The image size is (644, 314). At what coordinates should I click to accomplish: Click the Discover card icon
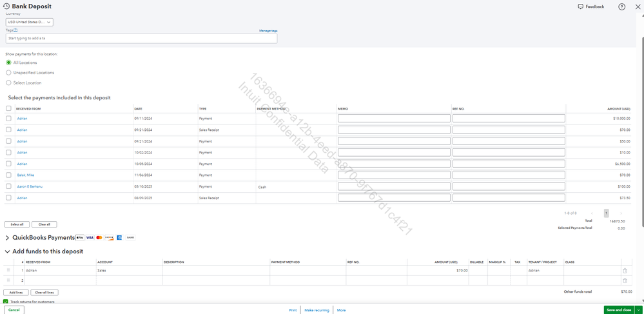(x=109, y=237)
